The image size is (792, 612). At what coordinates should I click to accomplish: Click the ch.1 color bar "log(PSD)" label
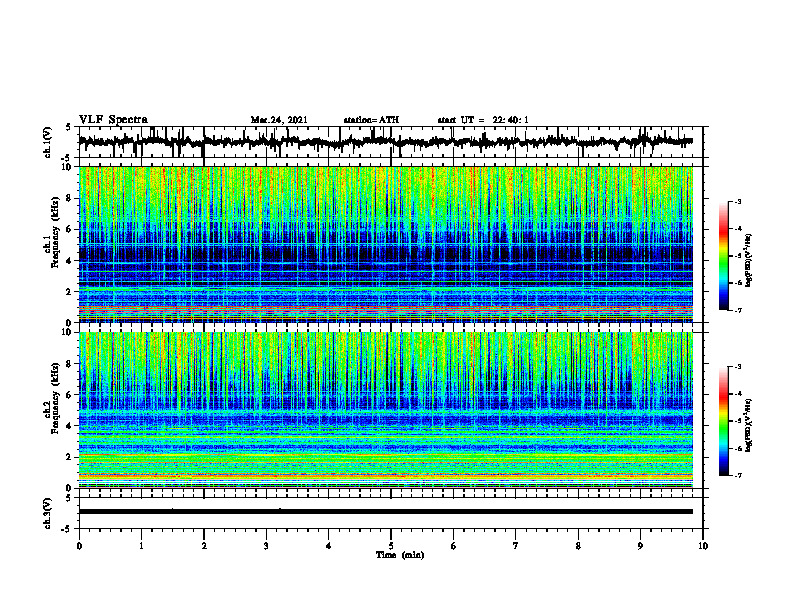[x=749, y=260]
